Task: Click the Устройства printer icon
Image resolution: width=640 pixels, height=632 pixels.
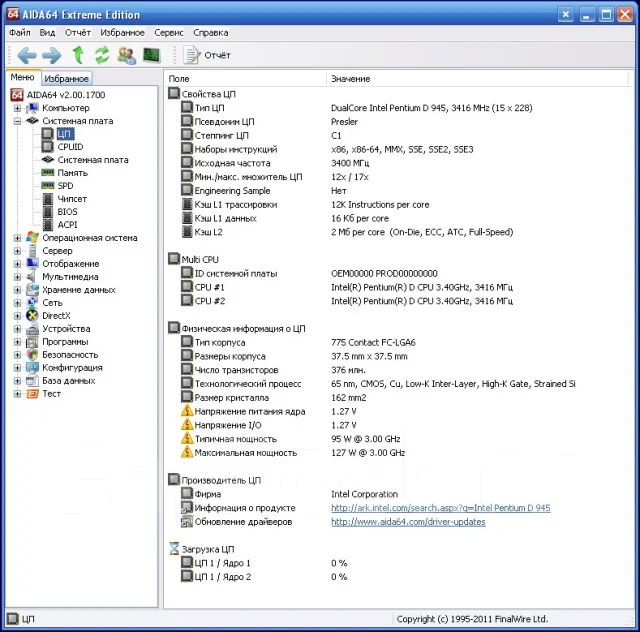Action: [x=32, y=329]
